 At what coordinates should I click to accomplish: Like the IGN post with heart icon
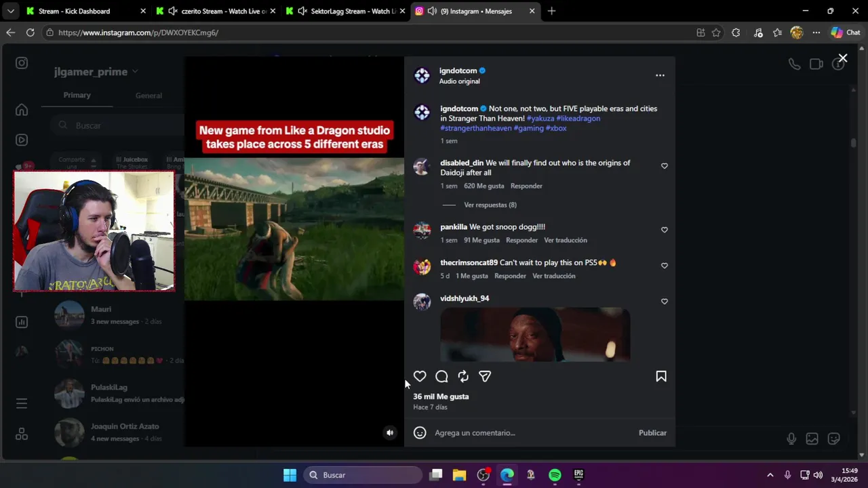420,376
